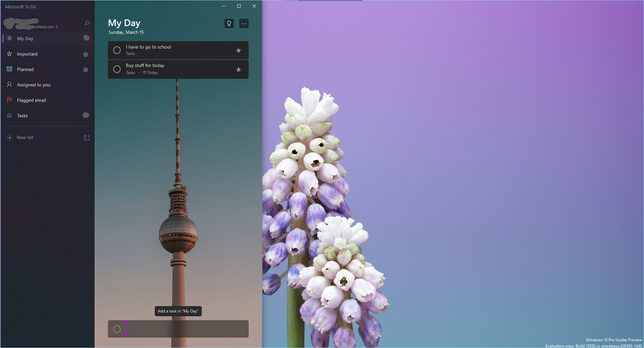Open suggestions lightbulb icon
This screenshot has height=348, width=644.
click(x=229, y=23)
